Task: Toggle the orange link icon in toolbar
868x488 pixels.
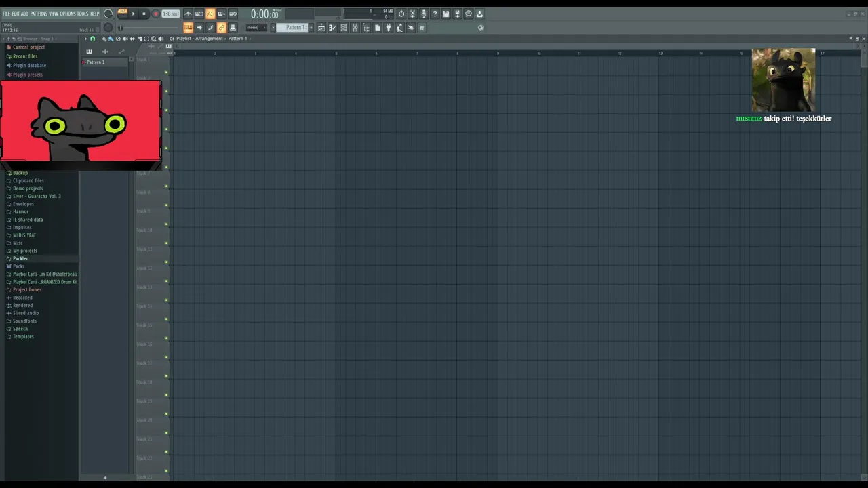Action: pos(222,28)
